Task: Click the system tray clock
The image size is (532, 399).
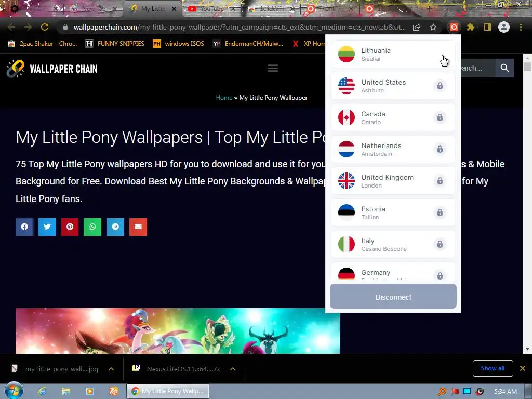Action: coord(506,392)
